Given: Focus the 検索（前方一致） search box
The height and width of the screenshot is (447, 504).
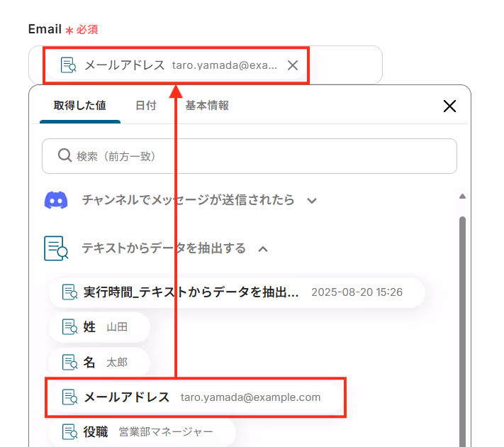Looking at the screenshot, I should point(250,156).
